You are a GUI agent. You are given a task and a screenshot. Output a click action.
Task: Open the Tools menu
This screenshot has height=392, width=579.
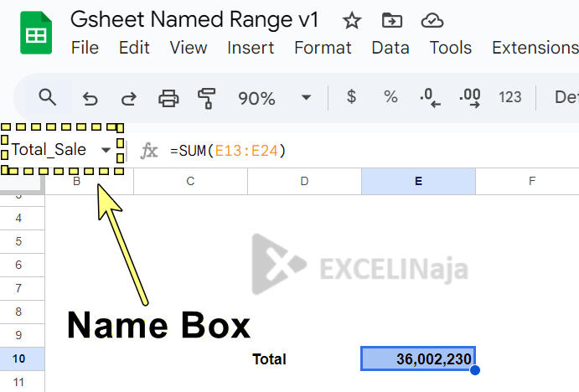pos(451,48)
